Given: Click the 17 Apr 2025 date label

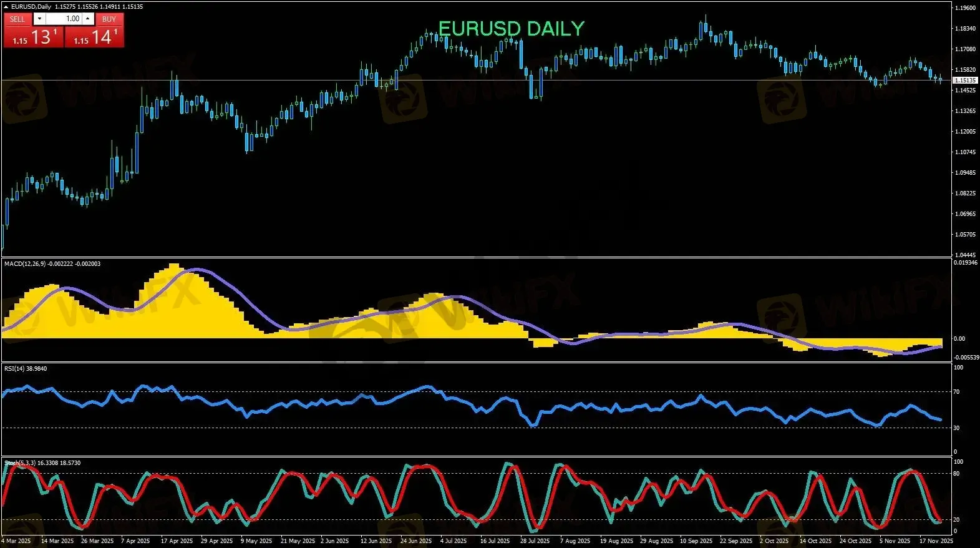Looking at the screenshot, I should coord(177,541).
